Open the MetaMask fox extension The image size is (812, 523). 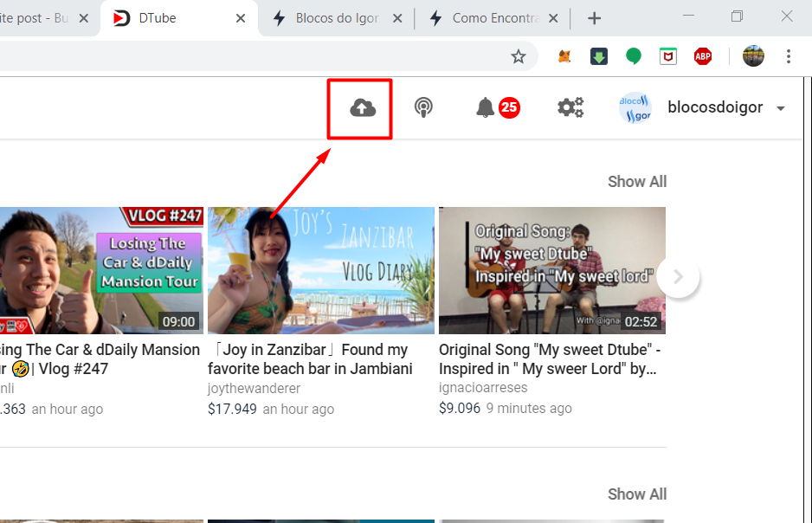click(x=564, y=56)
